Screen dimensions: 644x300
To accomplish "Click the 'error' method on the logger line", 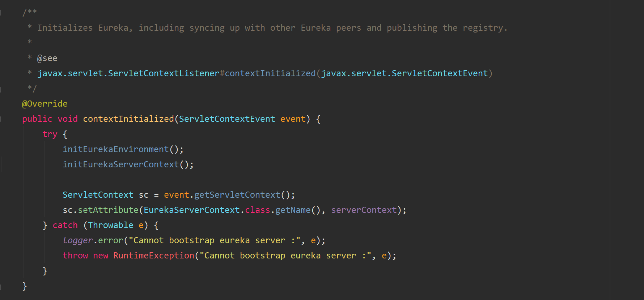I will click(111, 240).
